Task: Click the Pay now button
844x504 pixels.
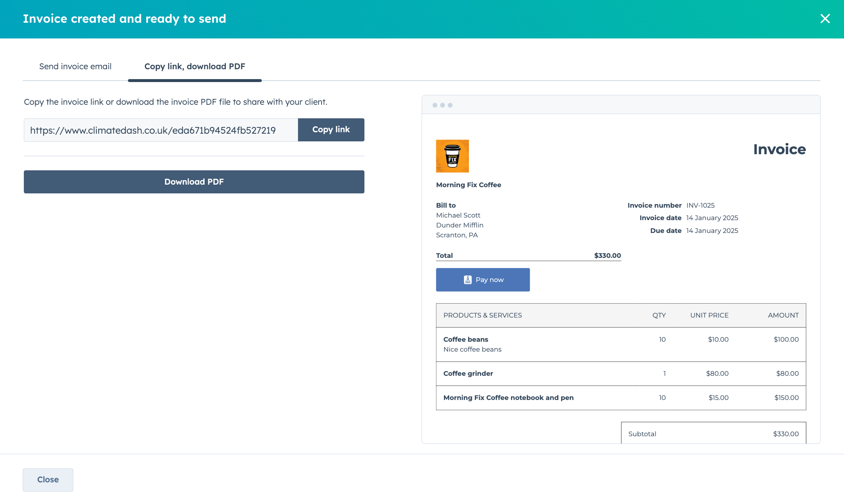Action: tap(482, 279)
